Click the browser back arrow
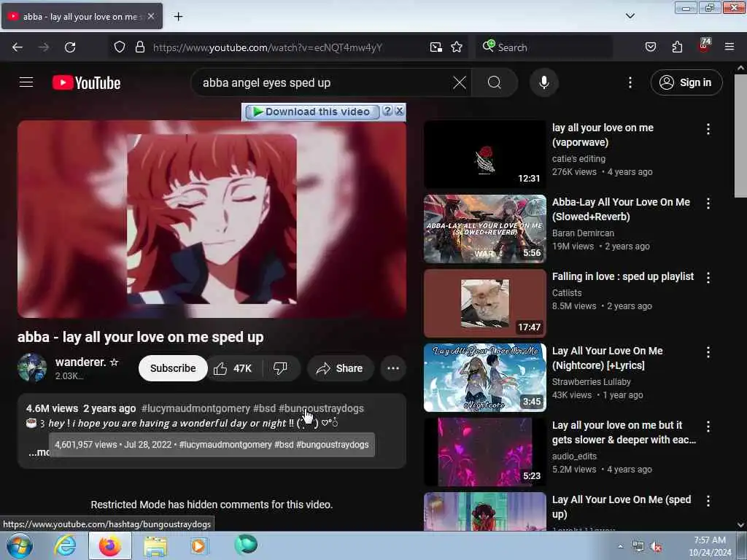 18,47
